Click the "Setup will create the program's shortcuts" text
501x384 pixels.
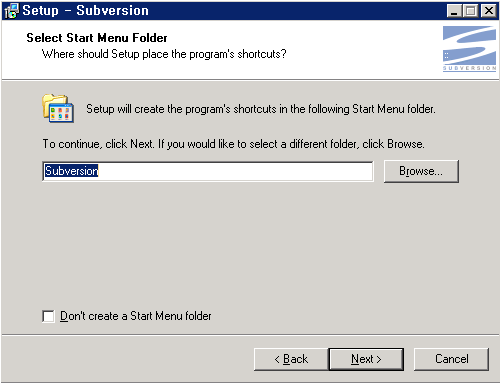[261, 109]
